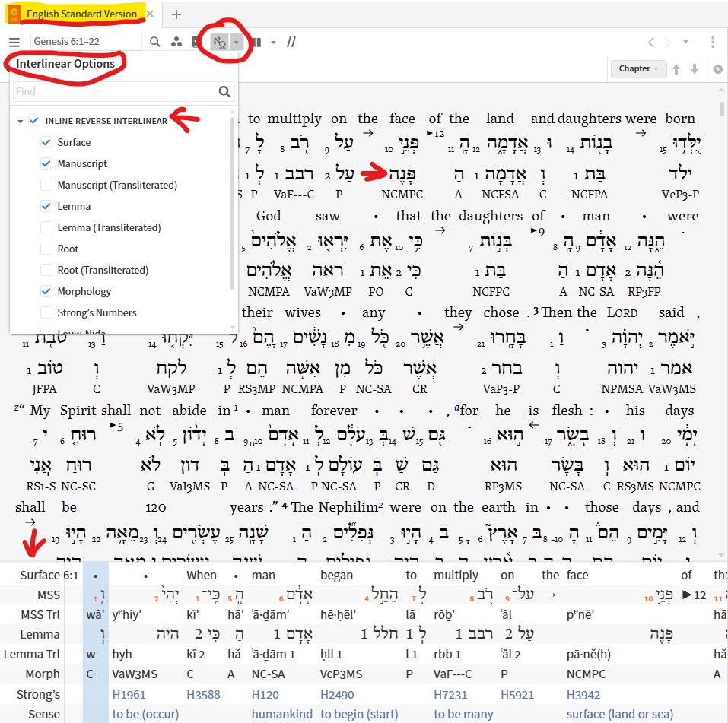Screen dimensions: 728x723
Task: Open Strong's number H120 link
Action: tap(265, 695)
